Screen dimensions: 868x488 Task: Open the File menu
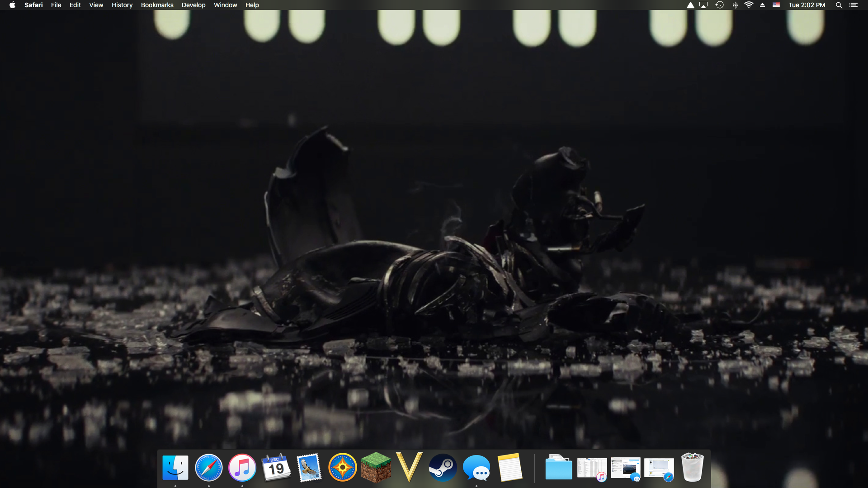[56, 5]
